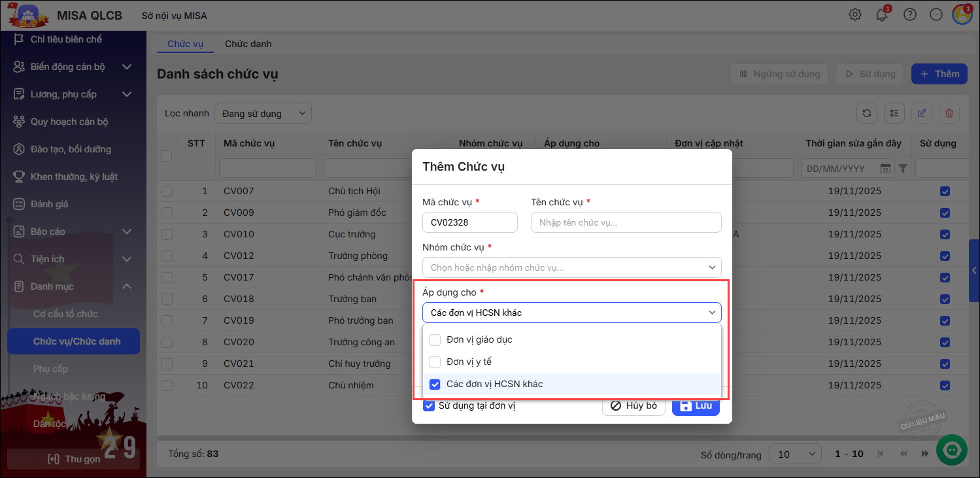Image resolution: width=980 pixels, height=478 pixels.
Task: Click the help question mark icon
Action: [x=909, y=14]
